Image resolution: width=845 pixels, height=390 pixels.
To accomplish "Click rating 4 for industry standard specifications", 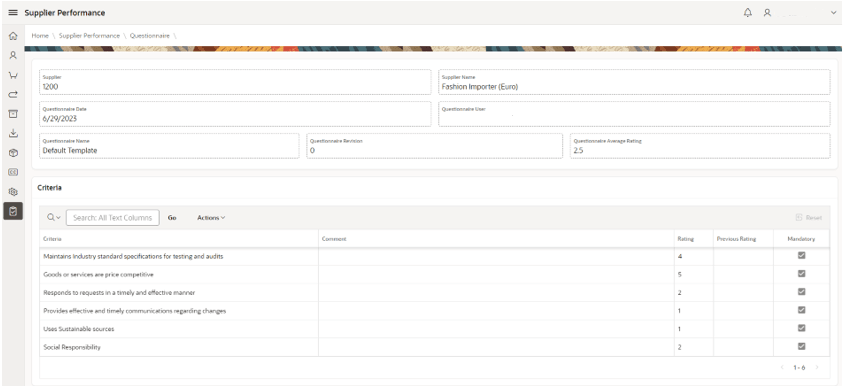I will (680, 256).
